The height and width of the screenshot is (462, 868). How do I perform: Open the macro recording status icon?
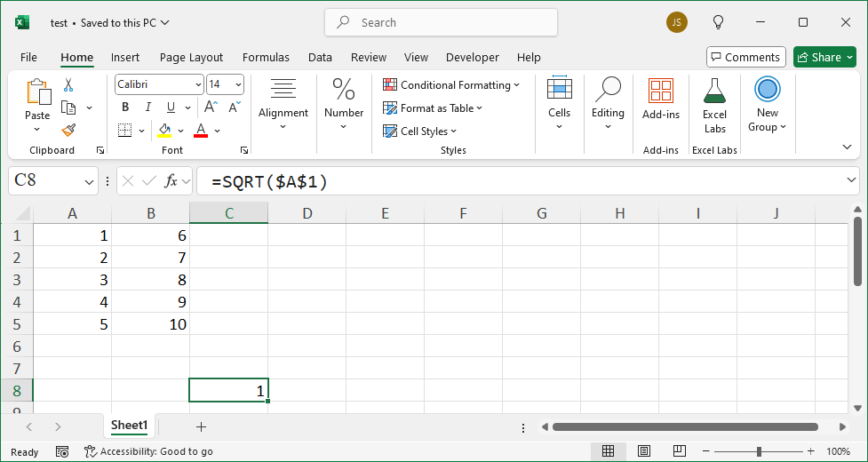pyautogui.click(x=62, y=451)
